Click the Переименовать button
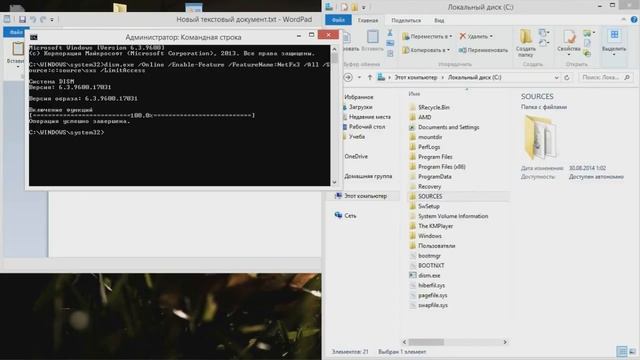 (x=483, y=50)
